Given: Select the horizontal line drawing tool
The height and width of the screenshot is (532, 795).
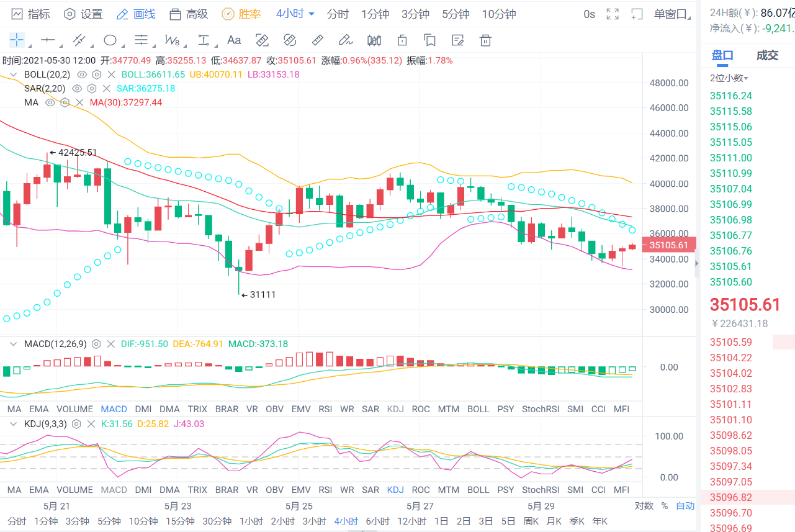Looking at the screenshot, I should tap(46, 40).
